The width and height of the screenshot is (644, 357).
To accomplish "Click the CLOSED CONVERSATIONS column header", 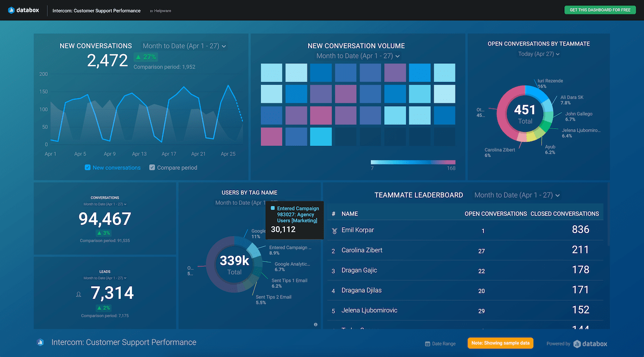I will (x=565, y=213).
